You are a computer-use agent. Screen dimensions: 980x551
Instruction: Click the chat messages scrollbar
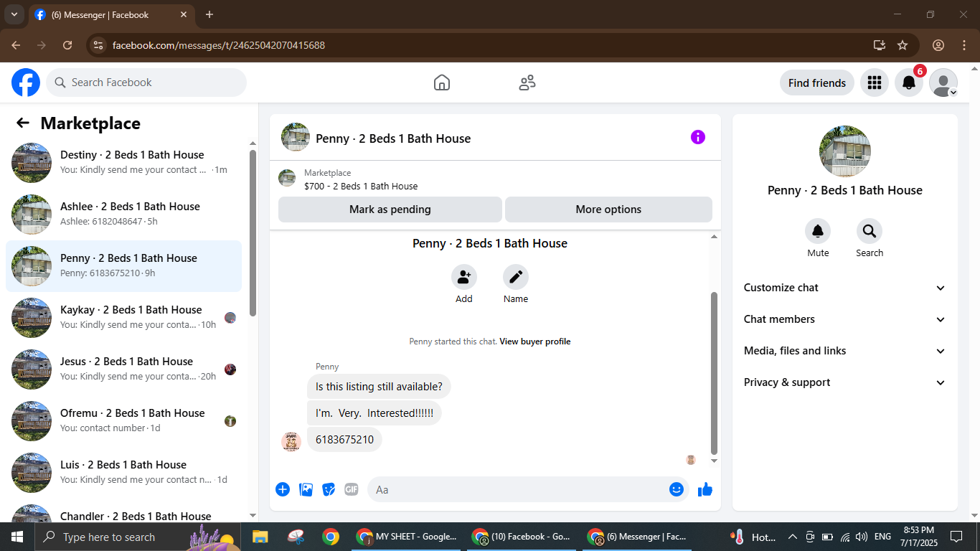[714, 373]
